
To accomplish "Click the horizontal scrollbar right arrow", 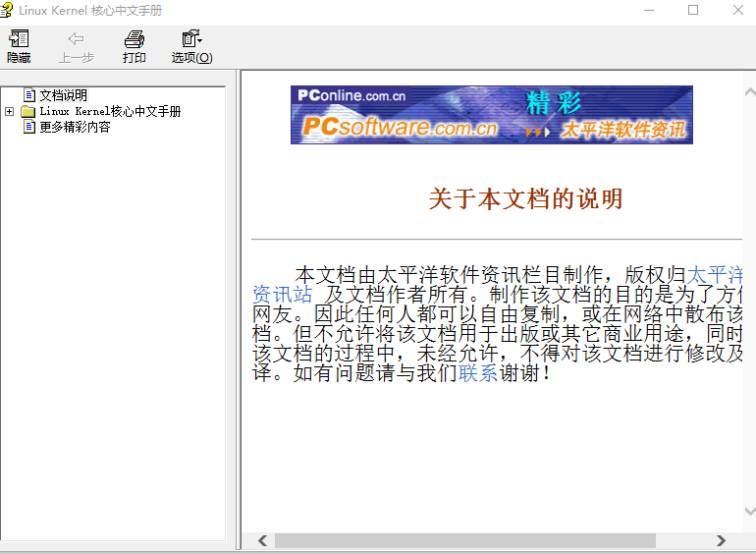I will click(x=721, y=540).
